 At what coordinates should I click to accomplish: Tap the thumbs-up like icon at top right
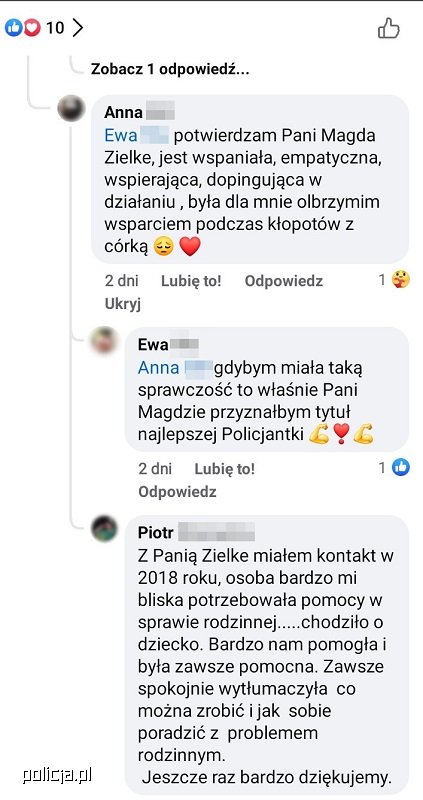388,28
